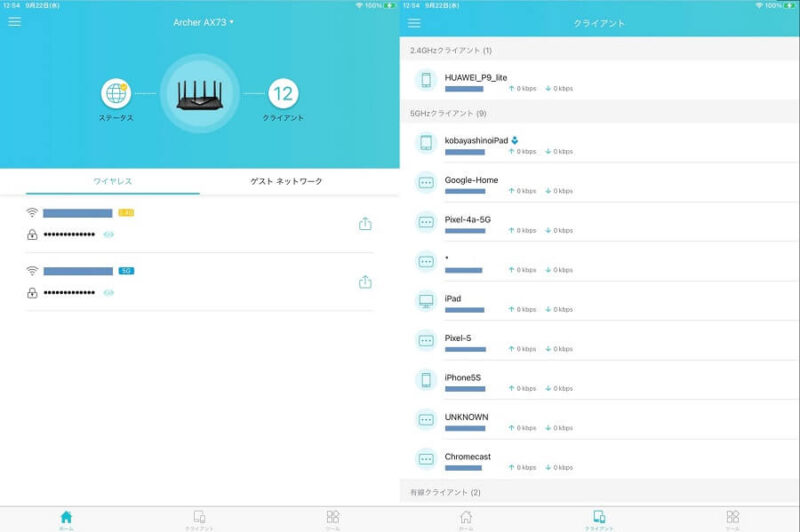800x532 pixels.
Task: Reveal password of the 2.4G network
Action: pos(109,235)
